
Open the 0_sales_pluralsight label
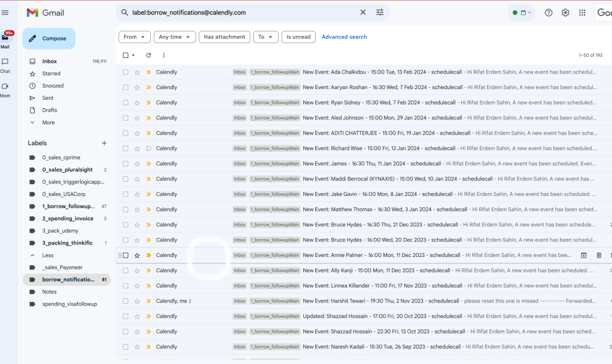click(67, 170)
